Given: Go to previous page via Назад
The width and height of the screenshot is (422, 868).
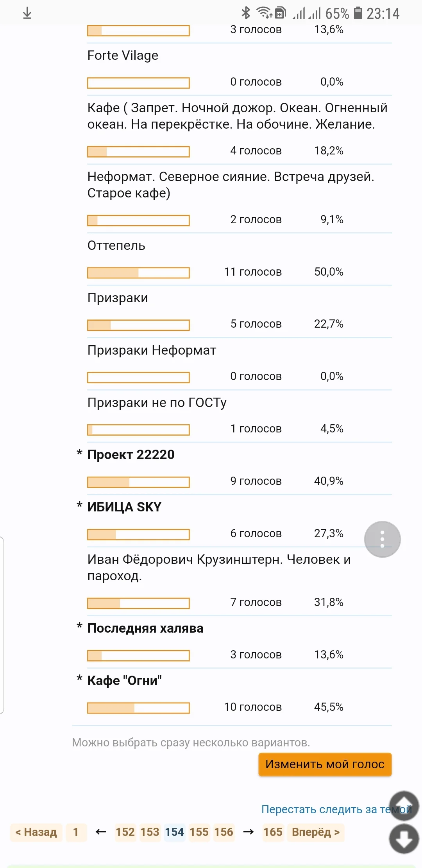Looking at the screenshot, I should point(36,832).
